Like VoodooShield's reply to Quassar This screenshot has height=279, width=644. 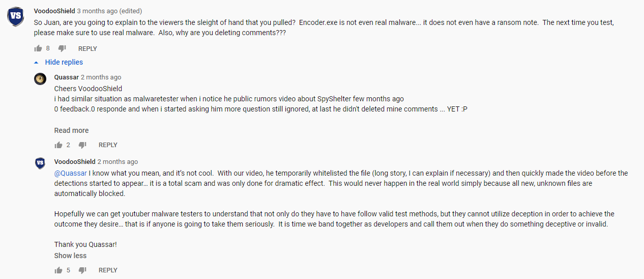58,270
